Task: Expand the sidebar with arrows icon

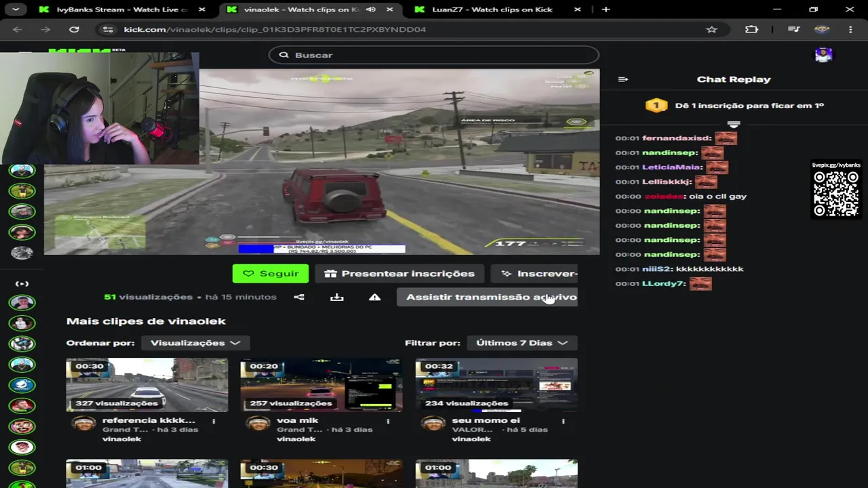Action: [x=22, y=284]
